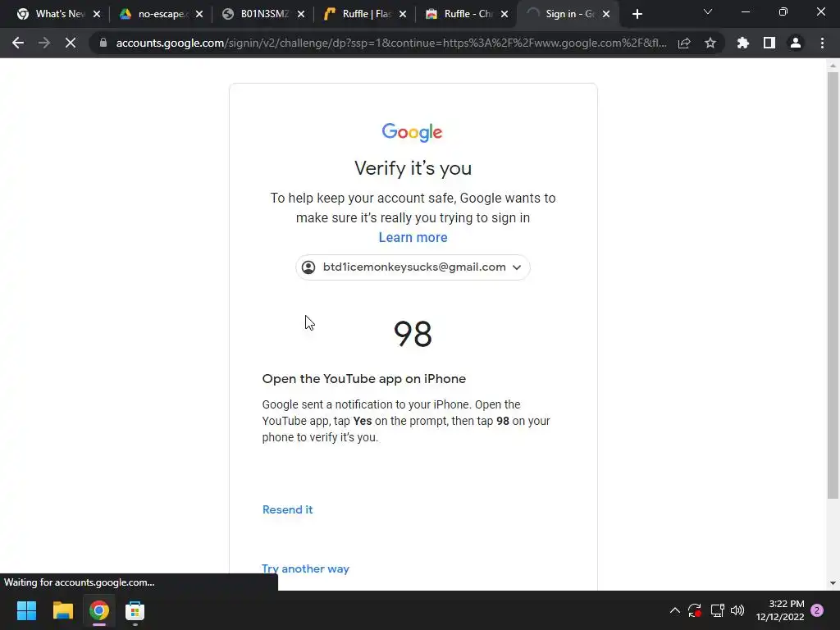Share this page icon in address bar
The width and height of the screenshot is (840, 630).
[x=684, y=43]
